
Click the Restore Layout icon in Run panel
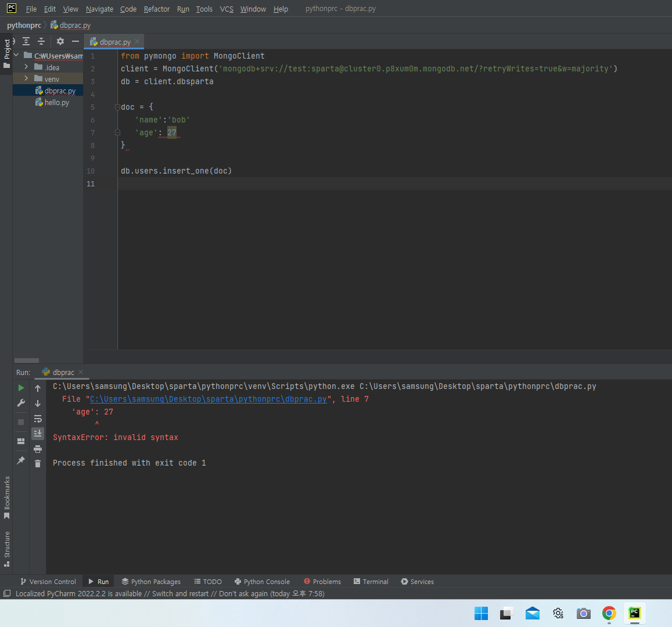click(21, 441)
